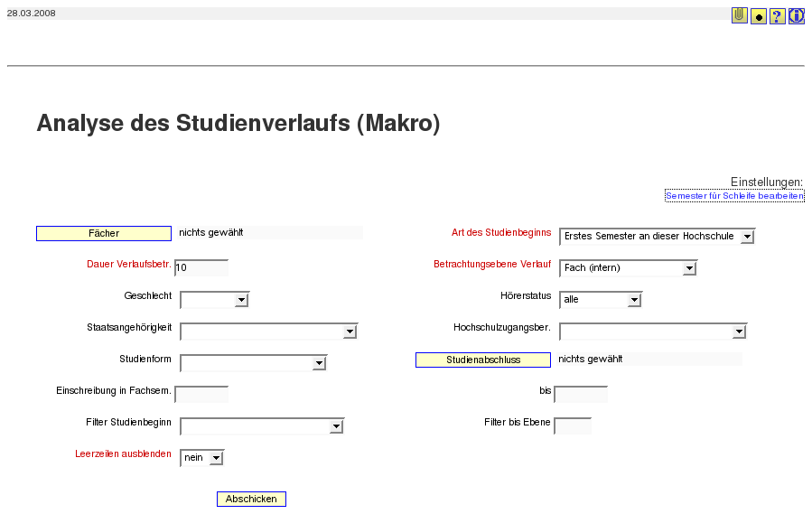Open the Hörerstatus dropdown
The height and width of the screenshot is (514, 812).
[601, 300]
